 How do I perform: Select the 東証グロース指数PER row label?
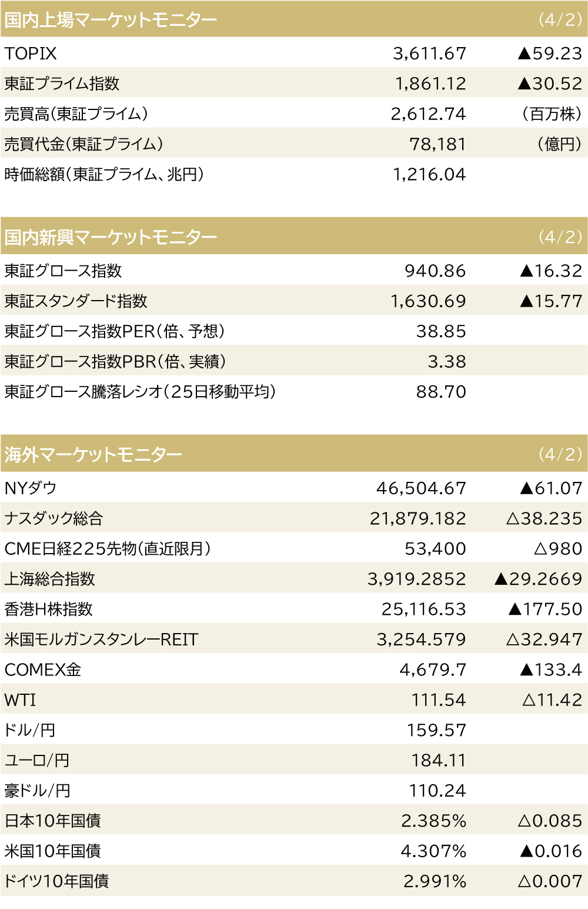point(114,331)
